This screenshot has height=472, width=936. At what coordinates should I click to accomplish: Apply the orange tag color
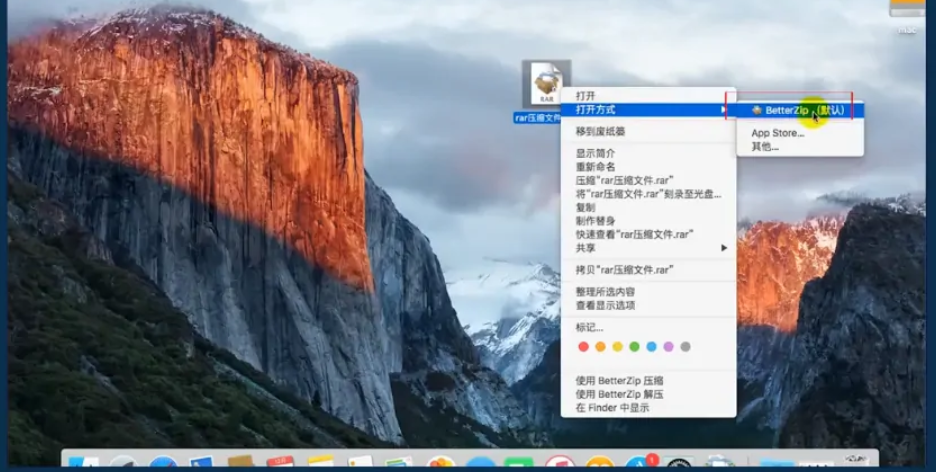600,347
